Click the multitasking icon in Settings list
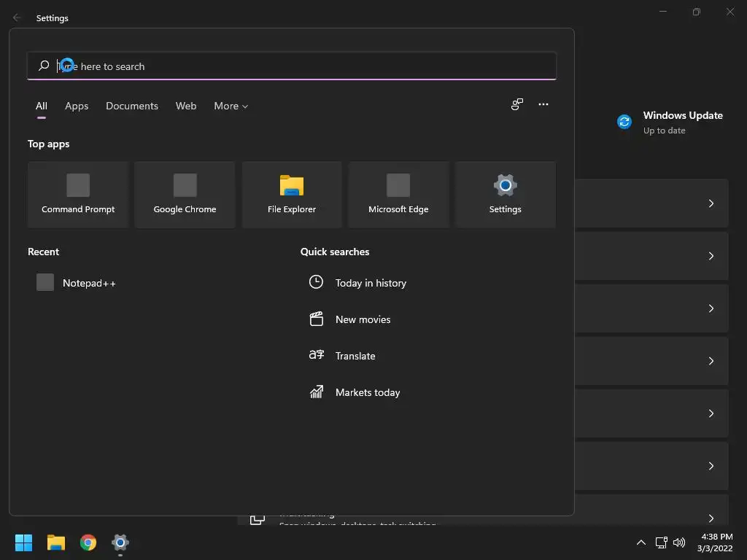Image resolution: width=747 pixels, height=560 pixels. (258, 519)
